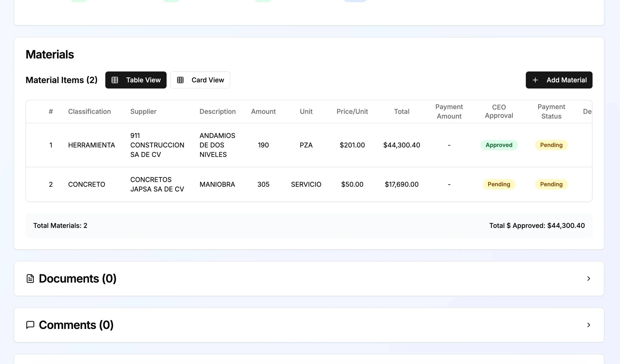Click the $17,690.00 total cell
This screenshot has width=620, height=364.
tap(402, 184)
